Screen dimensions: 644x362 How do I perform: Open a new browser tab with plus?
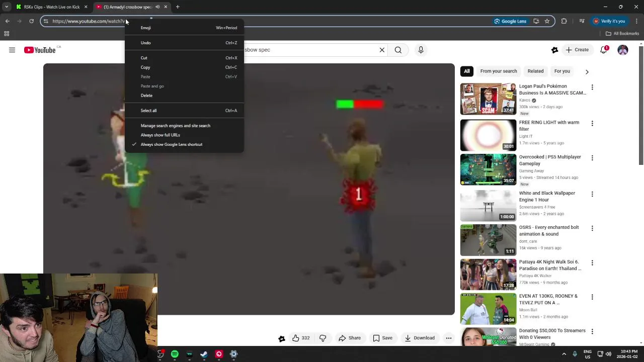(178, 7)
